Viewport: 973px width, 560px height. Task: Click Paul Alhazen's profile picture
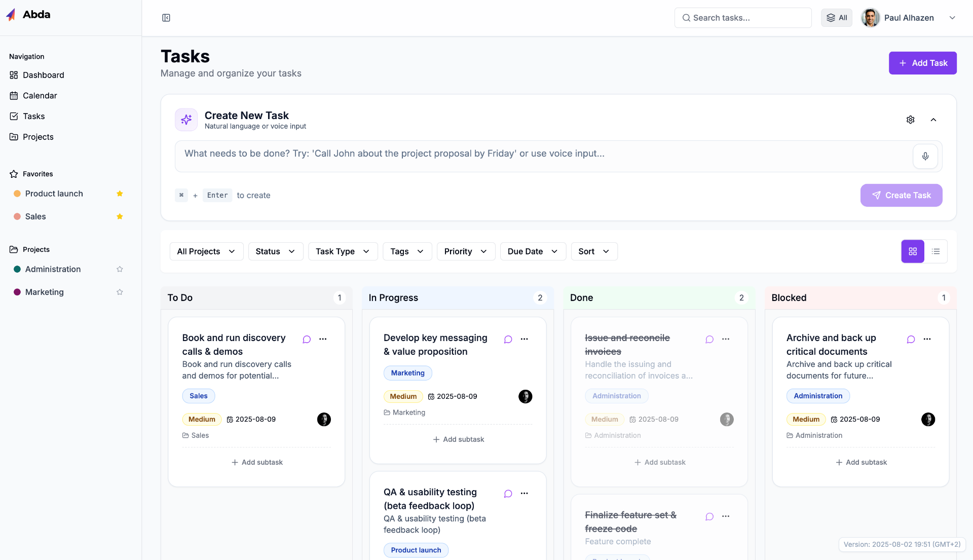click(x=870, y=18)
